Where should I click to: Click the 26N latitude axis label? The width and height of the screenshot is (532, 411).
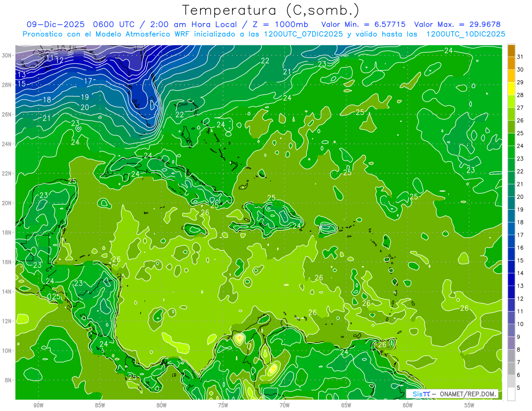[x=7, y=114]
